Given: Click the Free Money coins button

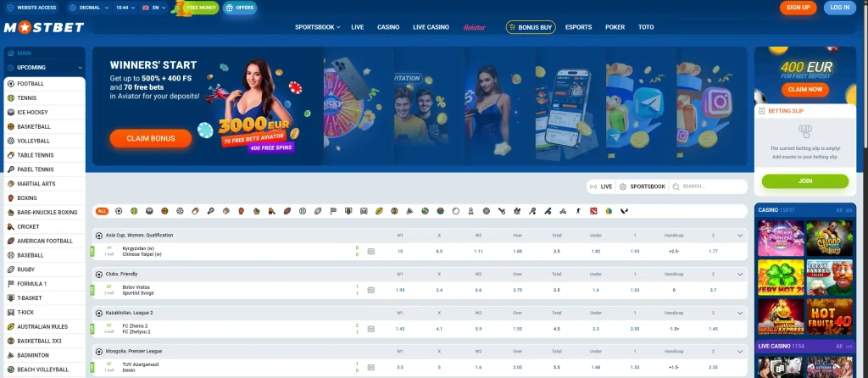Looking at the screenshot, I should click(x=195, y=8).
